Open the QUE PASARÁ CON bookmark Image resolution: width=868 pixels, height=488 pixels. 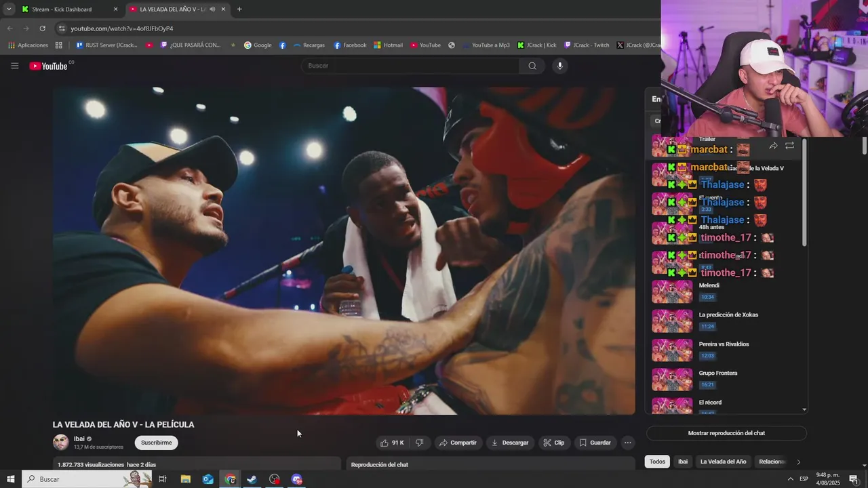[x=191, y=45]
